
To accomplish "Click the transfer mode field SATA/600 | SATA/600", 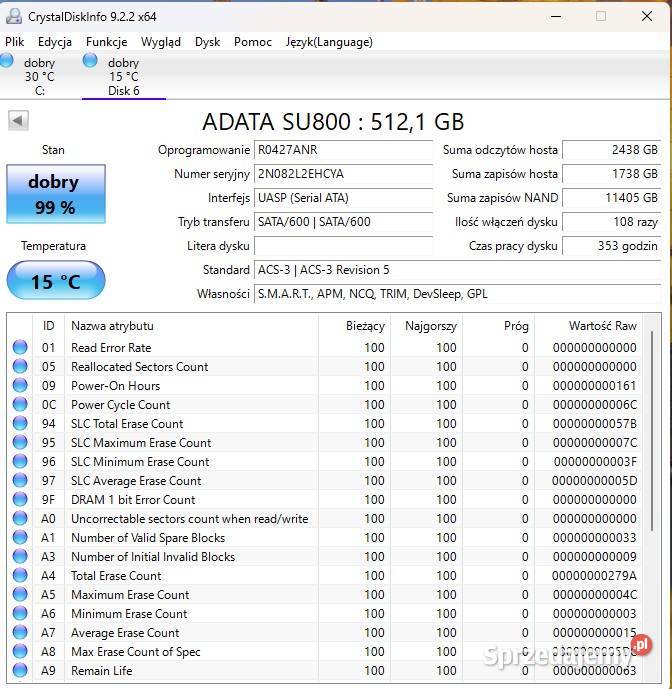I will (344, 222).
